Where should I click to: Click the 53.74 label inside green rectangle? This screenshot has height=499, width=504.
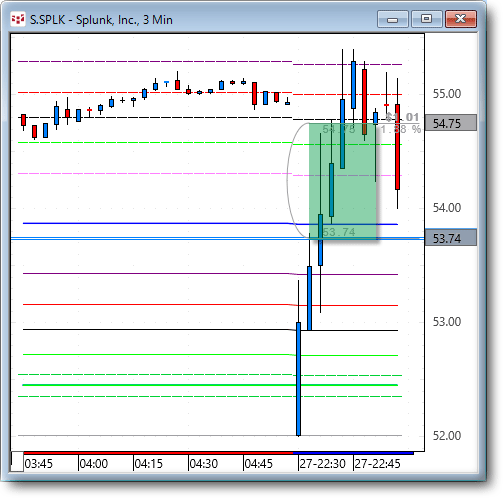(x=339, y=232)
